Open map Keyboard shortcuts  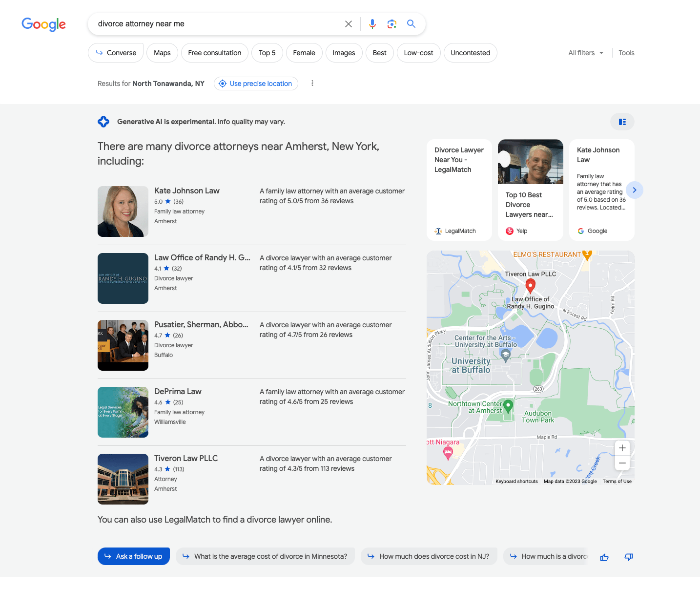(516, 482)
